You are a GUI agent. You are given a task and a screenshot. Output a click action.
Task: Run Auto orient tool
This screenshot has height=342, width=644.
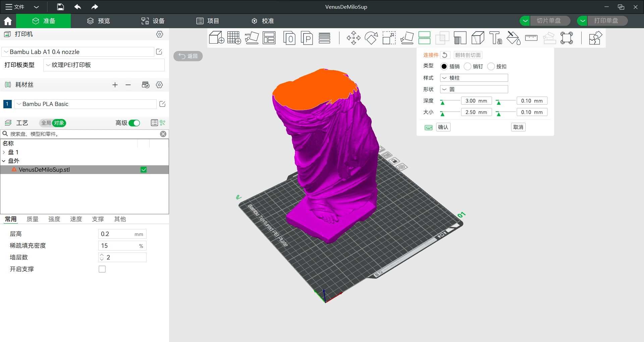tap(252, 38)
